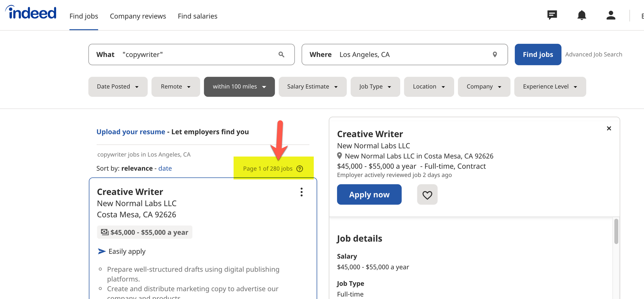Expand the Company filter

[x=484, y=87]
